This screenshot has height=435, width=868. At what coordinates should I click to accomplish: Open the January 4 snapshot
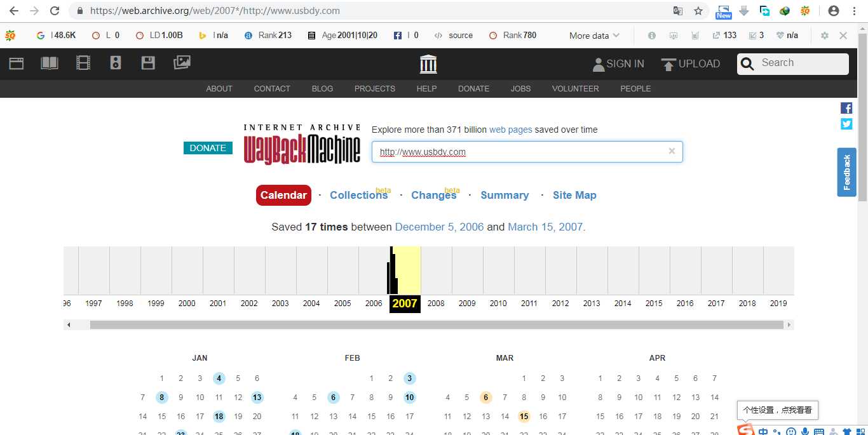219,378
